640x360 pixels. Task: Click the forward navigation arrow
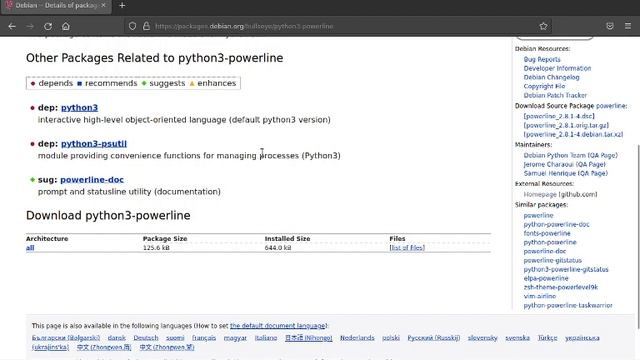(x=30, y=26)
